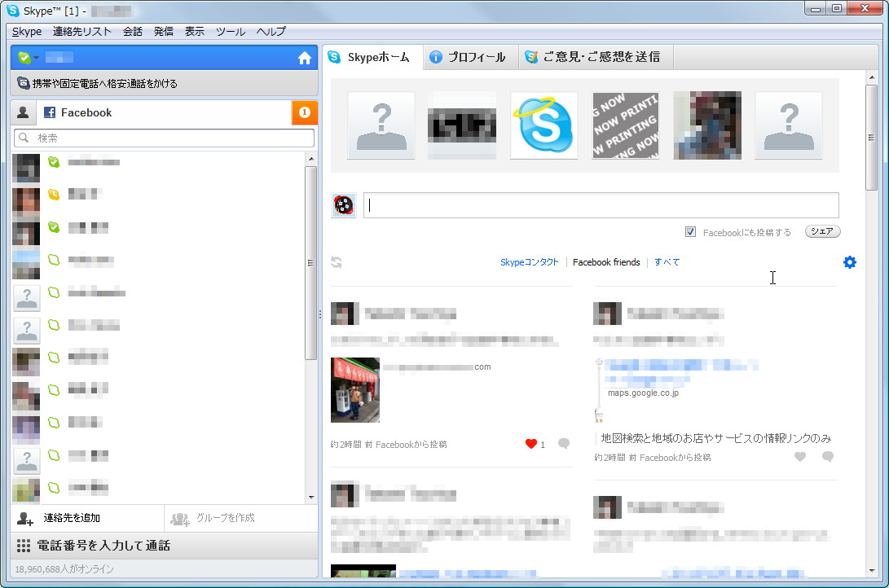889x588 pixels.
Task: Refresh the feed with the refresh icon
Action: pyautogui.click(x=337, y=261)
